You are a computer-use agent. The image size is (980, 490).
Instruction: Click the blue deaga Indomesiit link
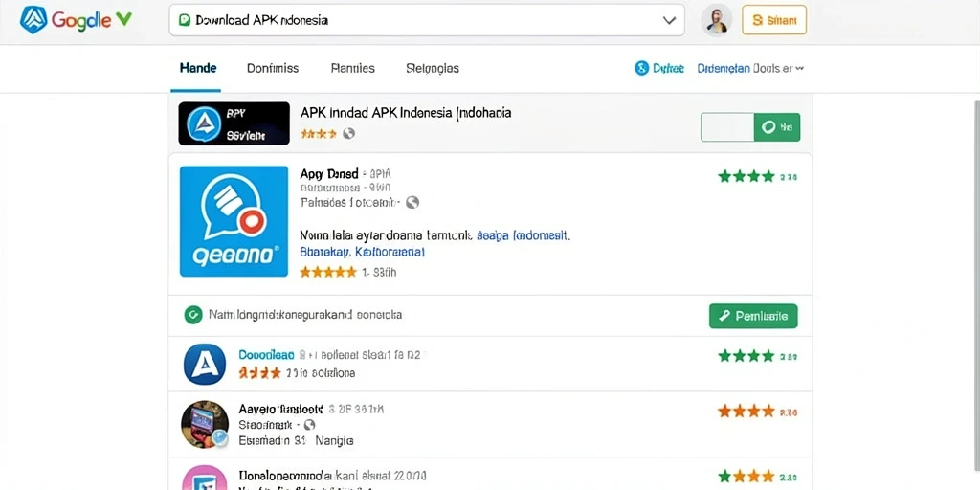[x=523, y=235]
